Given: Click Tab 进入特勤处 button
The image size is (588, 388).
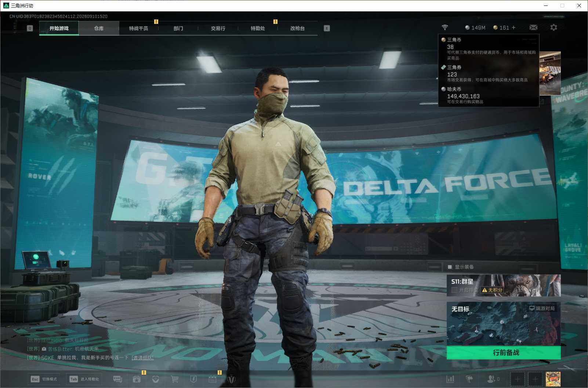Looking at the screenshot, I should (84, 379).
